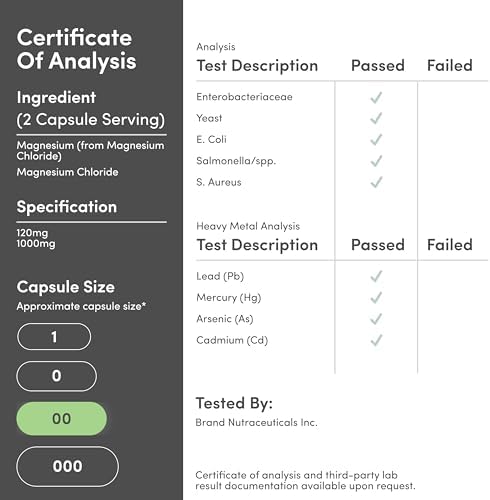490x500 pixels.
Task: Click the E. Coli passed checkmark
Action: 376,140
